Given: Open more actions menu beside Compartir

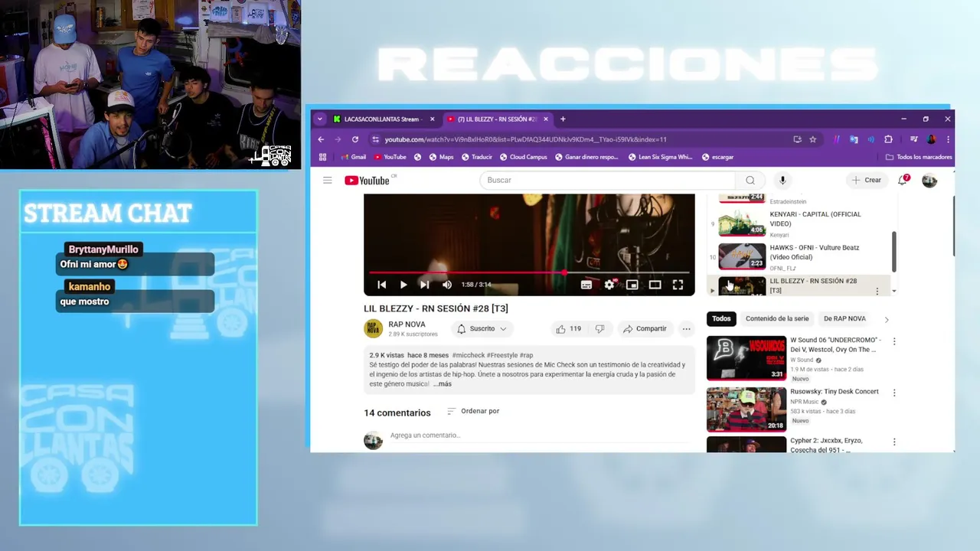Looking at the screenshot, I should (686, 328).
